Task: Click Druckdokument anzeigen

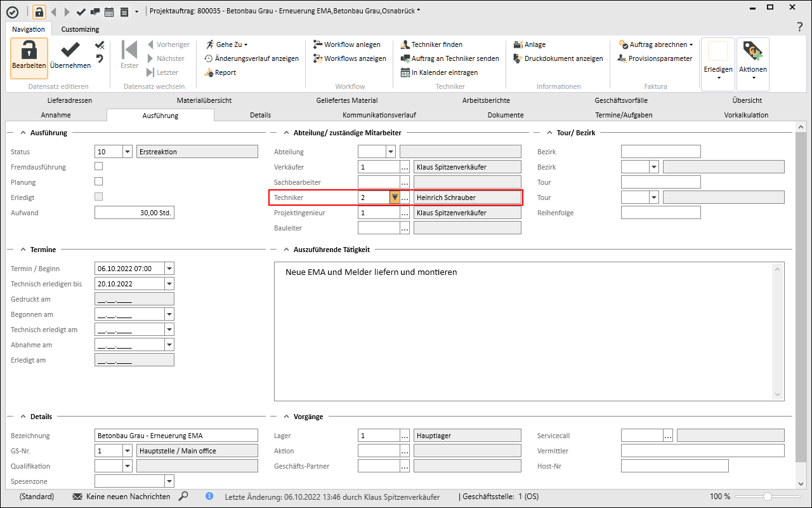Action: coord(558,58)
